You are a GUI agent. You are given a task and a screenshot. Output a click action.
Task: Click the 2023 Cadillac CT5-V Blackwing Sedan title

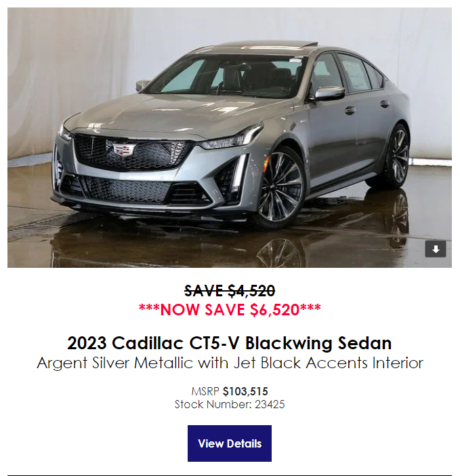click(229, 343)
